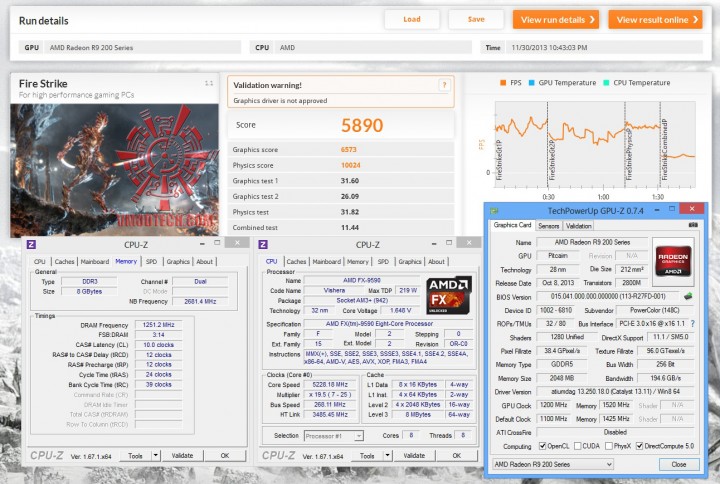
Task: Minimize the GPU-Z window
Action: 657,210
